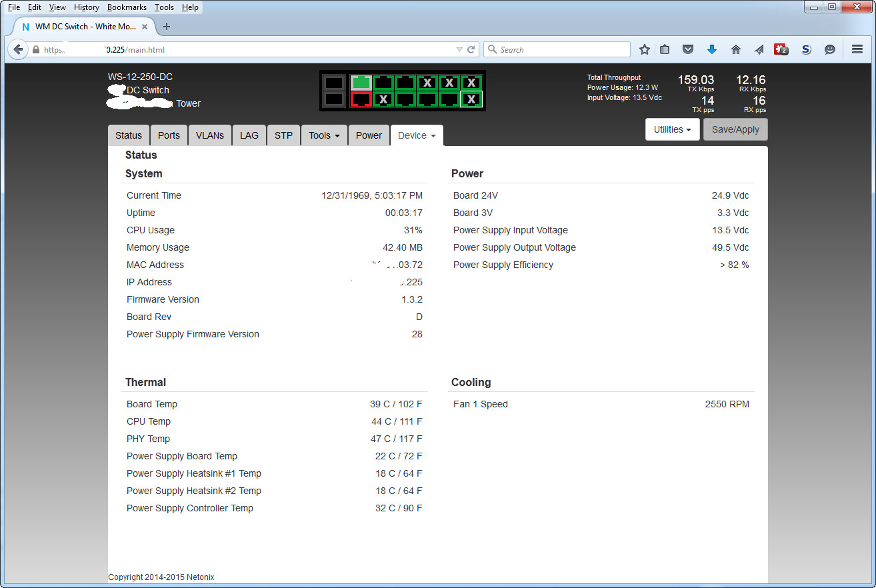Viewport: 876px width, 588px height.
Task: Click the Pocket save icon
Action: (688, 49)
